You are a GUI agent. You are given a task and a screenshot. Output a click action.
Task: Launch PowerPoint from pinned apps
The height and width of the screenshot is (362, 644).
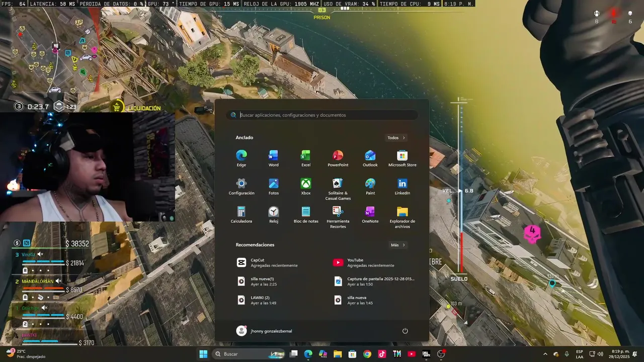[338, 158]
